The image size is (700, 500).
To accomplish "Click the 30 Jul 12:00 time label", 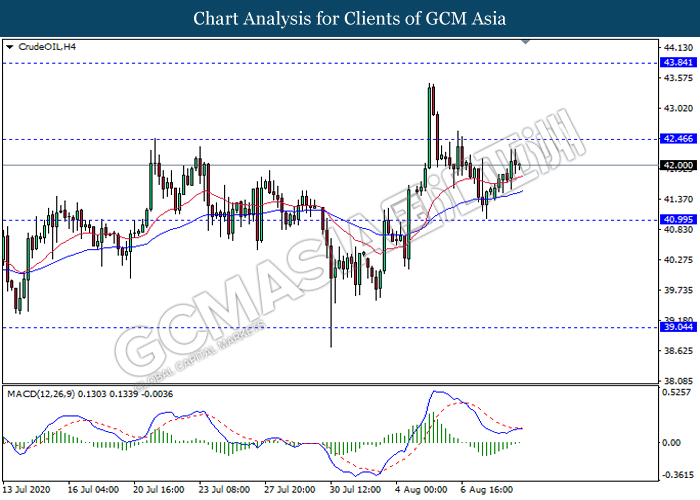I will (355, 491).
